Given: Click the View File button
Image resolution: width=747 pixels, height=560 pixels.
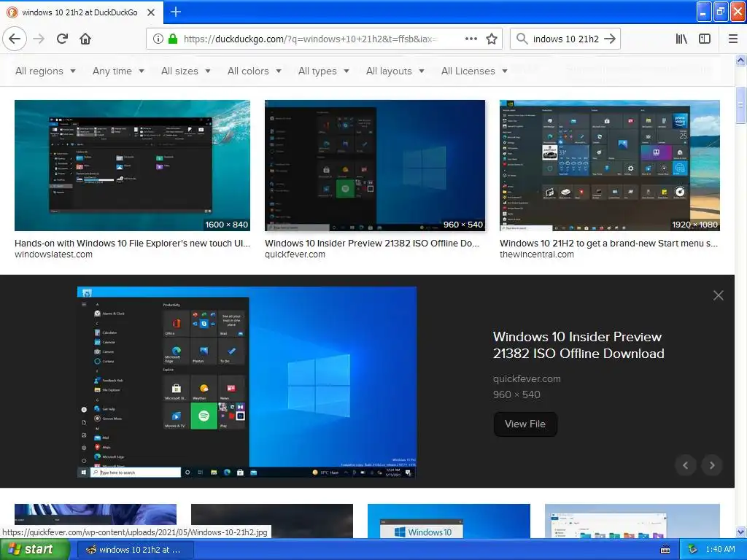Looking at the screenshot, I should coord(525,424).
